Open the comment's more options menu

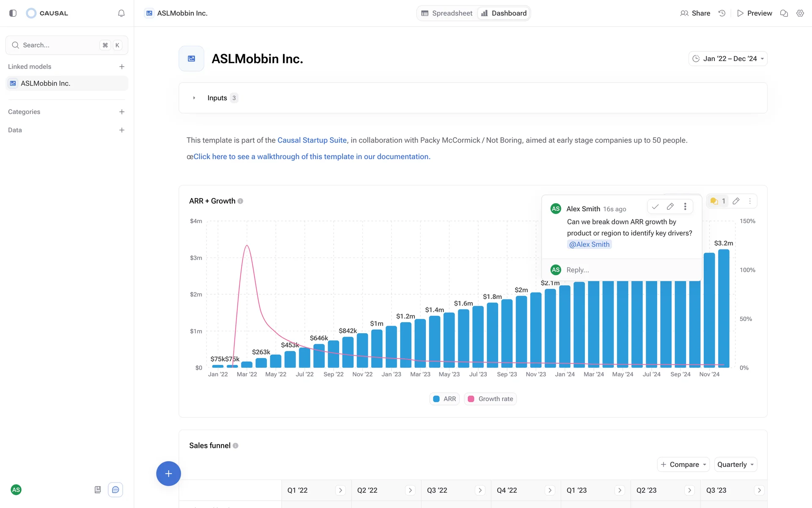[x=685, y=207]
